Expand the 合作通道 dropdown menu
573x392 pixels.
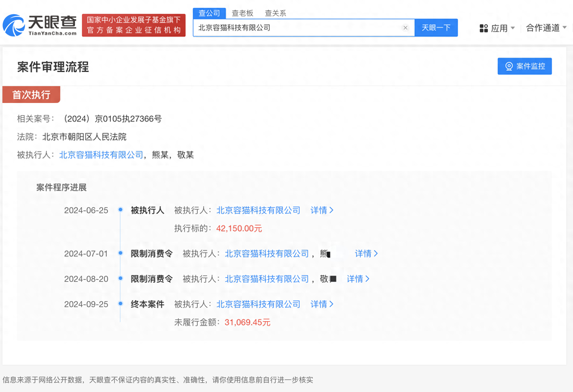pyautogui.click(x=546, y=28)
